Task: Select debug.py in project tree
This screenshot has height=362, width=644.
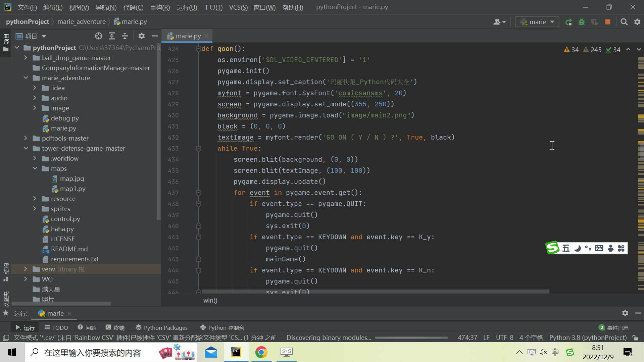Action: point(65,118)
